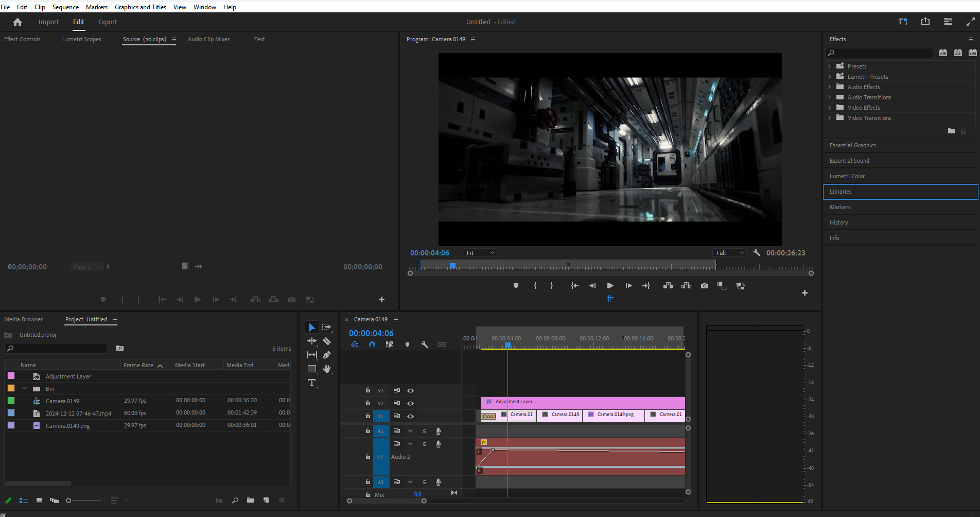The width and height of the screenshot is (980, 517).
Task: Select the Hand tool
Action: (x=327, y=369)
